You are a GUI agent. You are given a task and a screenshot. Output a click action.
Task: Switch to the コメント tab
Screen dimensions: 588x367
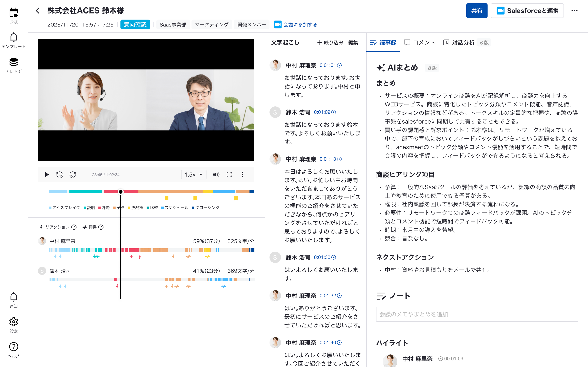click(419, 42)
